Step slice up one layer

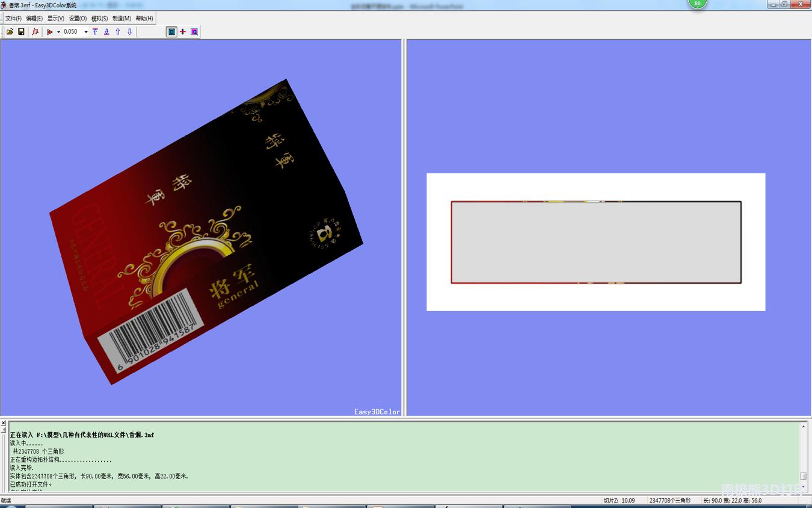[117, 32]
